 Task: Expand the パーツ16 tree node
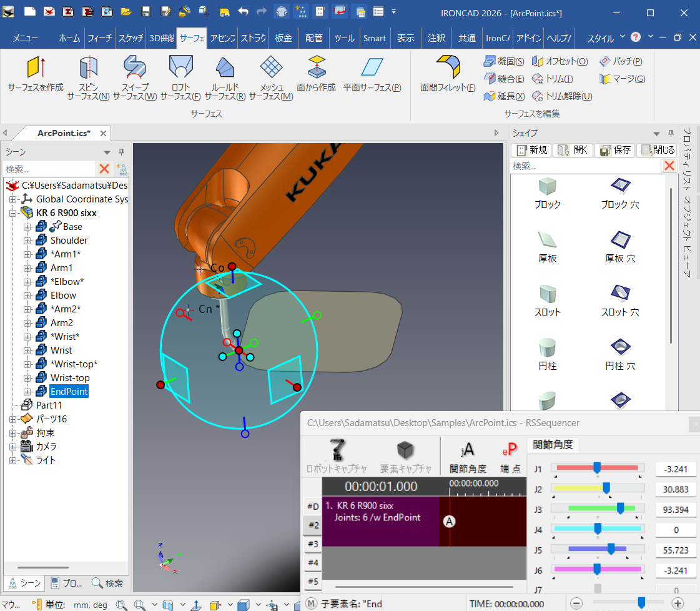(x=13, y=419)
